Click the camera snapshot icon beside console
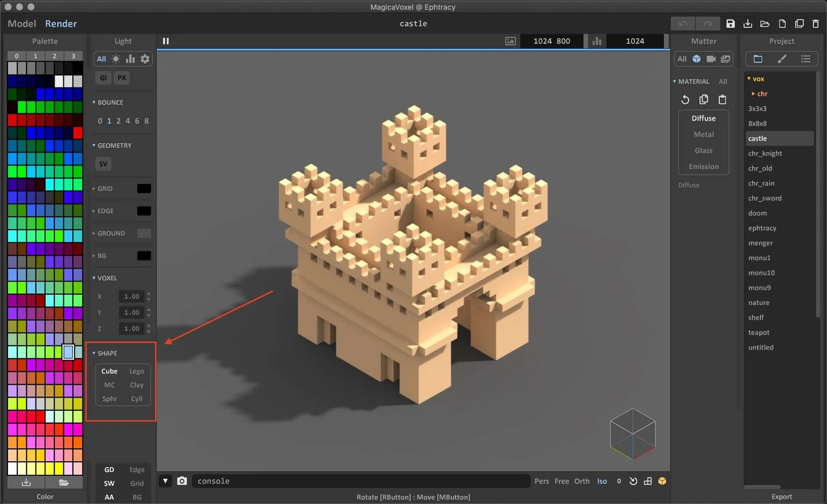The width and height of the screenshot is (827, 504). 182,481
